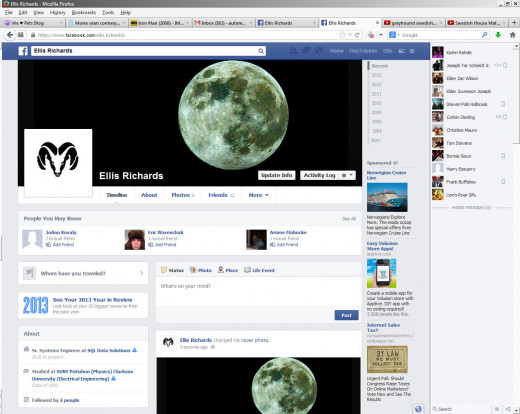Open the notifications globe icon in header
The height and width of the screenshot is (414, 520).
click(319, 51)
